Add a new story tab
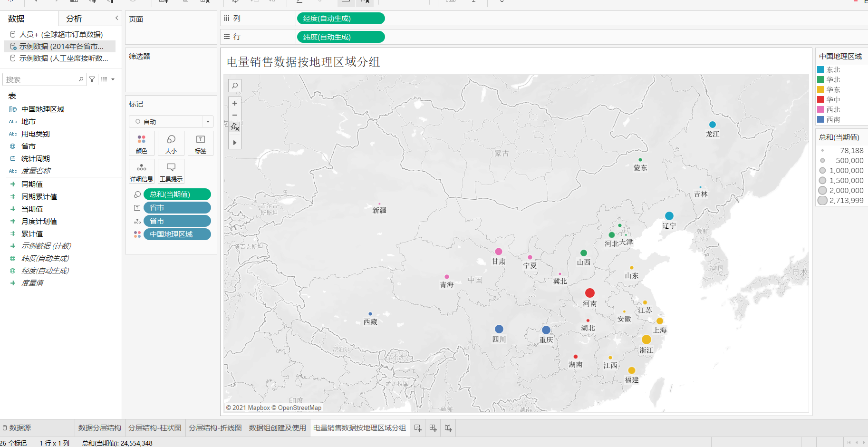 [448, 428]
